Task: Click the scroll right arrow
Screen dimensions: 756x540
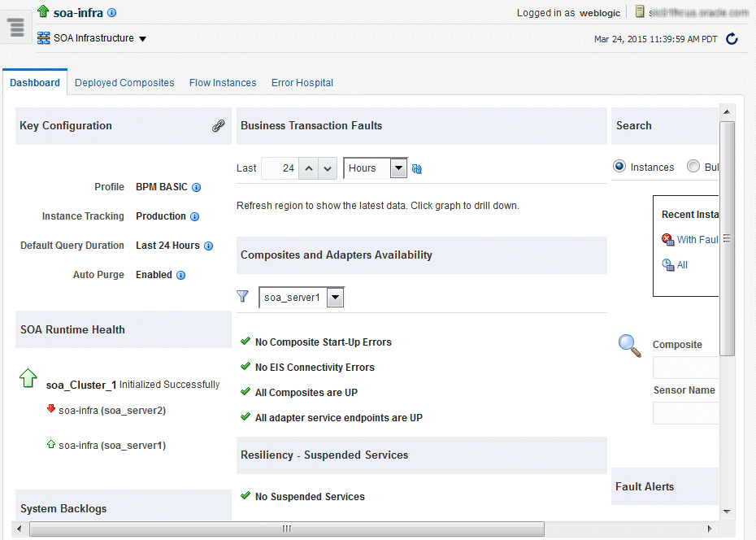Action: click(x=710, y=529)
